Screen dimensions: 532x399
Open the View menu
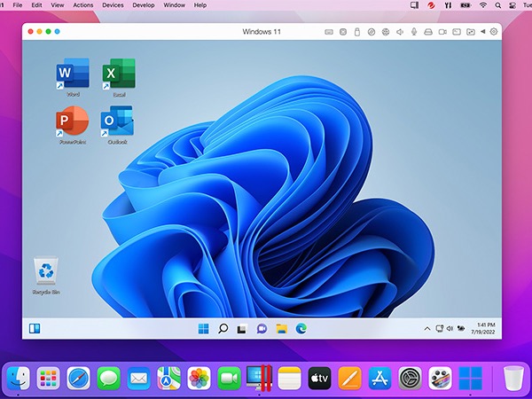point(58,5)
